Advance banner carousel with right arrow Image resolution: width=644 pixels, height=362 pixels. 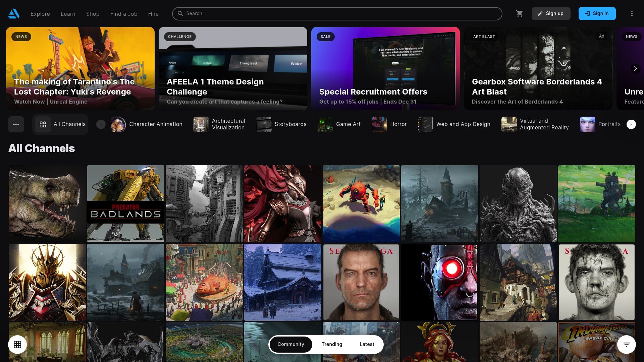pyautogui.click(x=635, y=69)
